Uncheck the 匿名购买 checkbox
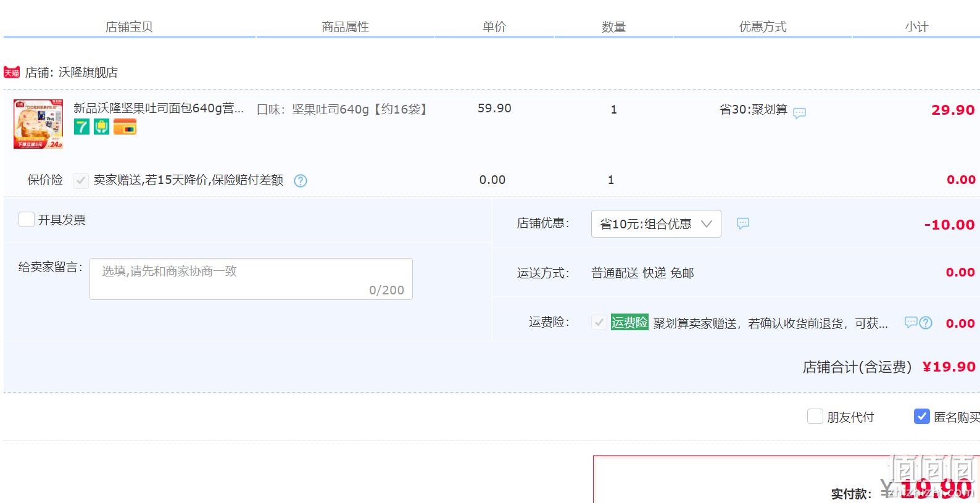Screen dimensions: 980x503 [922, 417]
